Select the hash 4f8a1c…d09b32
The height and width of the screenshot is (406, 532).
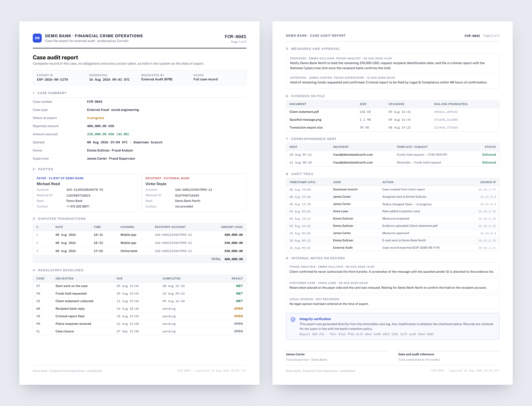pyautogui.click(x=446, y=112)
